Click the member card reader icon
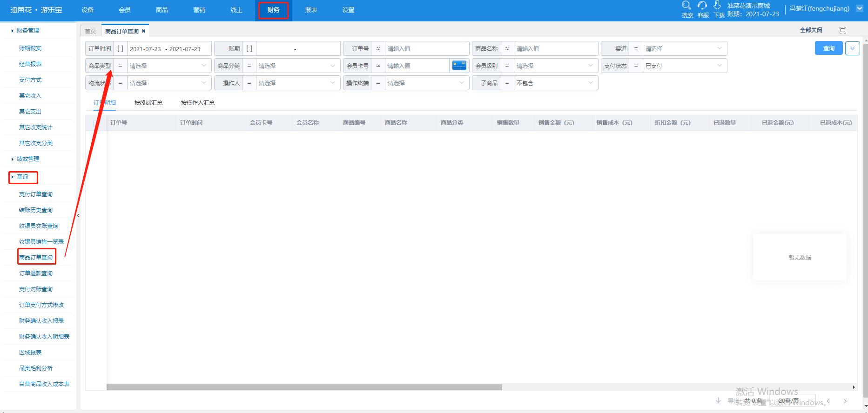 pos(459,66)
